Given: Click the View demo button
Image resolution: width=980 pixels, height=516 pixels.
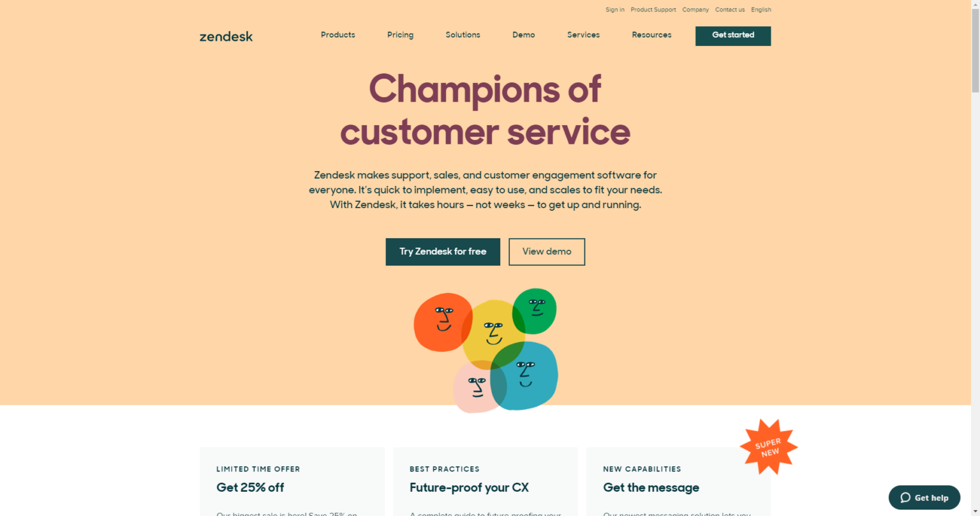Looking at the screenshot, I should click(546, 252).
